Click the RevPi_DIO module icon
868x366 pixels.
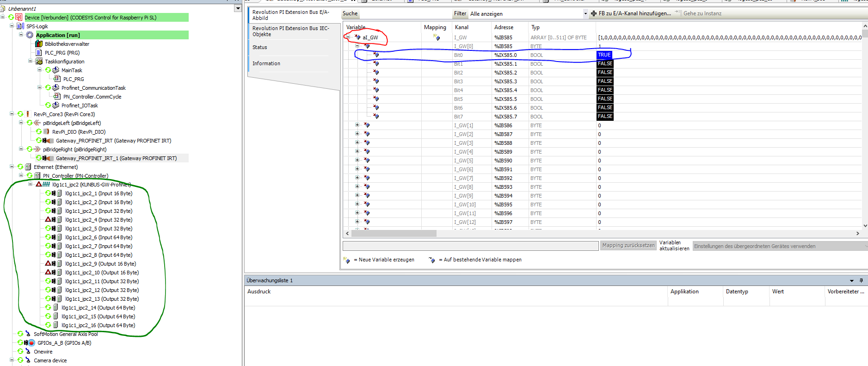pyautogui.click(x=46, y=132)
